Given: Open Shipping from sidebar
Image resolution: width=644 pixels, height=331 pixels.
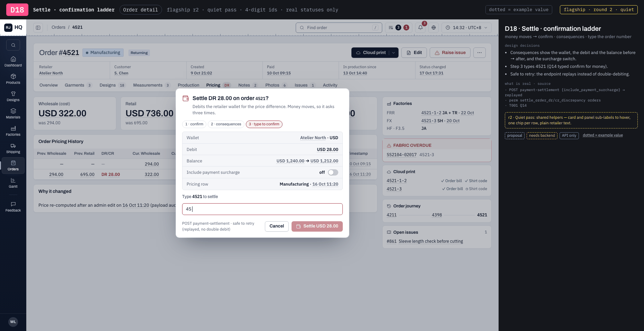Looking at the screenshot, I should point(13,148).
